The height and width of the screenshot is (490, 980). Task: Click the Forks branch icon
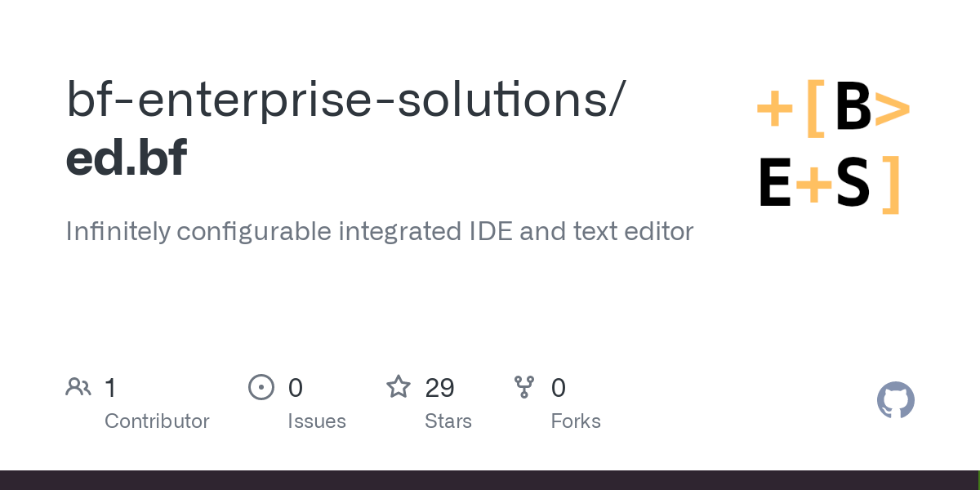tap(524, 387)
